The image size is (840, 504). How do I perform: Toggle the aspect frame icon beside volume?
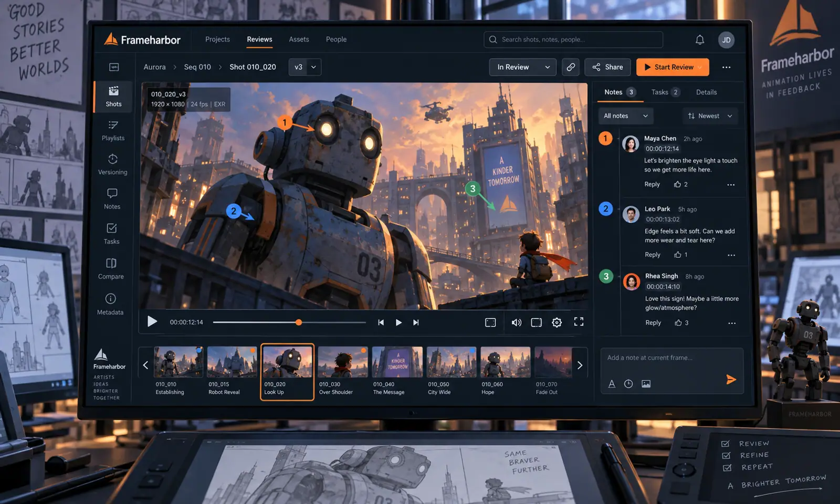[x=536, y=322]
